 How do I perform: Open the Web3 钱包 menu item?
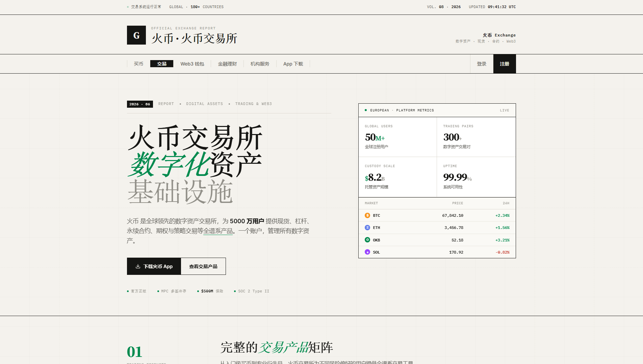192,64
